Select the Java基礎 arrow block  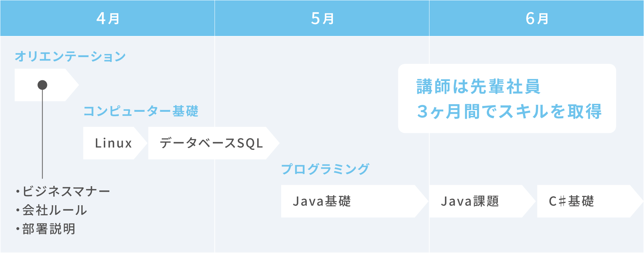[355, 201]
